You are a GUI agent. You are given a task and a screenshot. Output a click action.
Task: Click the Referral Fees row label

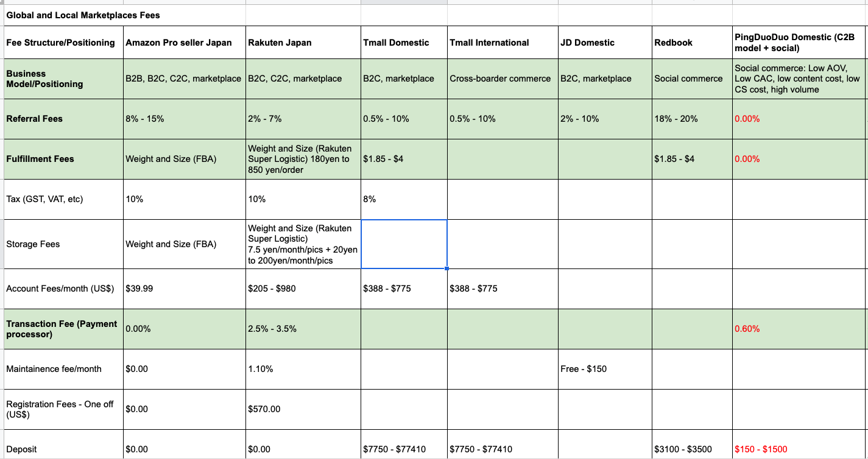63,119
